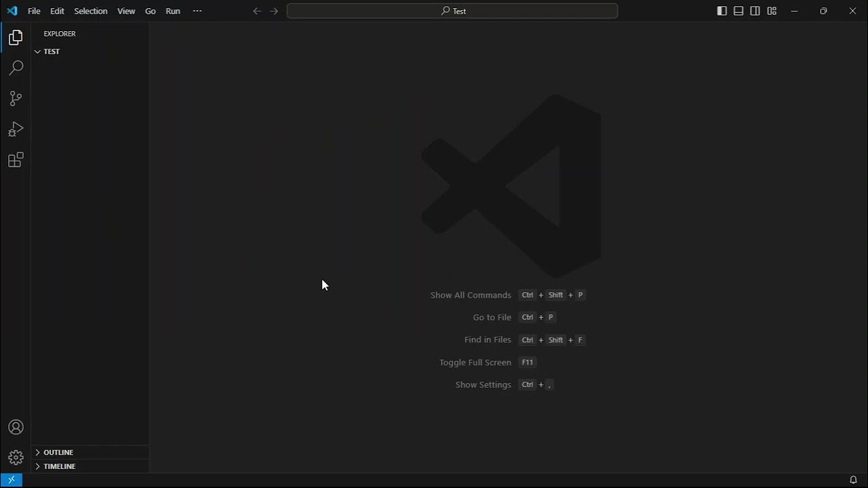Click the Go to File hint
Image resolution: width=868 pixels, height=488 pixels.
pyautogui.click(x=492, y=317)
